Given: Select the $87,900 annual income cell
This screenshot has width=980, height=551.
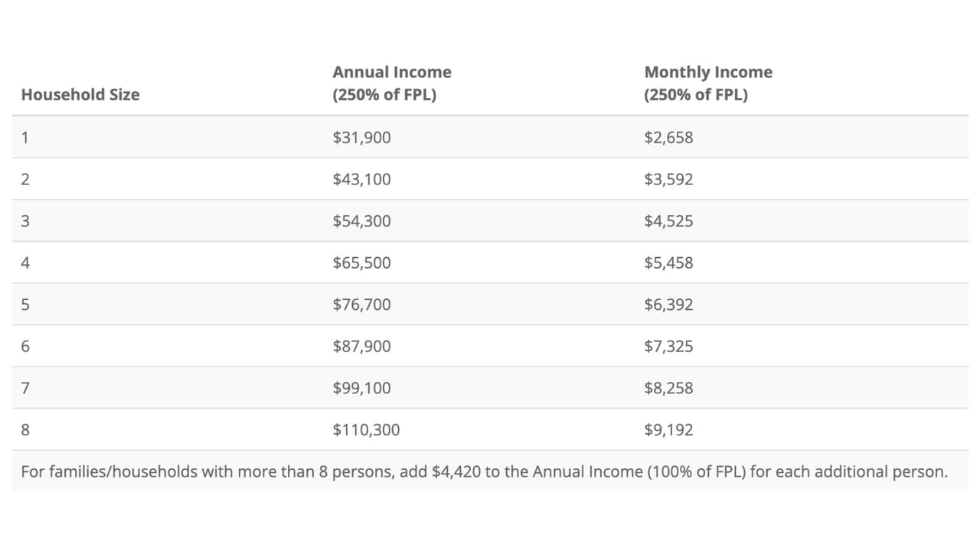Looking at the screenshot, I should pyautogui.click(x=361, y=347).
